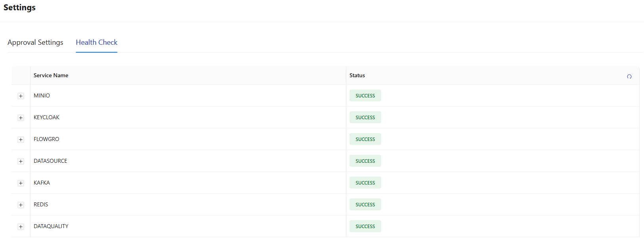Expand the KEYCLOAK row details

coord(21,118)
